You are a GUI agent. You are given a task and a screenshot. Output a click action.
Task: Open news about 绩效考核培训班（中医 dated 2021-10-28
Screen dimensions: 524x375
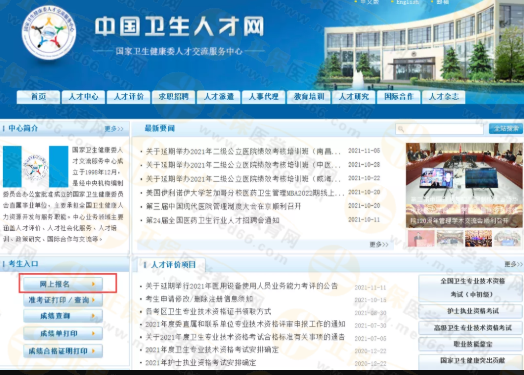tap(243, 165)
